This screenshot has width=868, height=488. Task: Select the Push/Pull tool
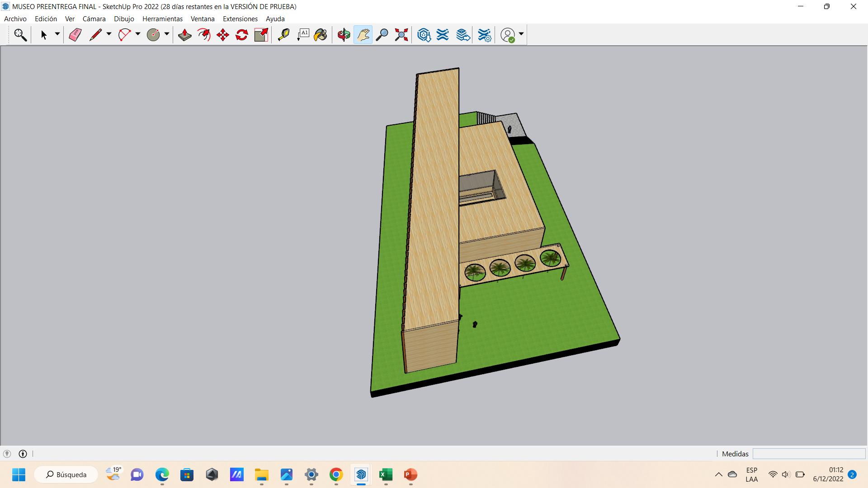tap(184, 35)
